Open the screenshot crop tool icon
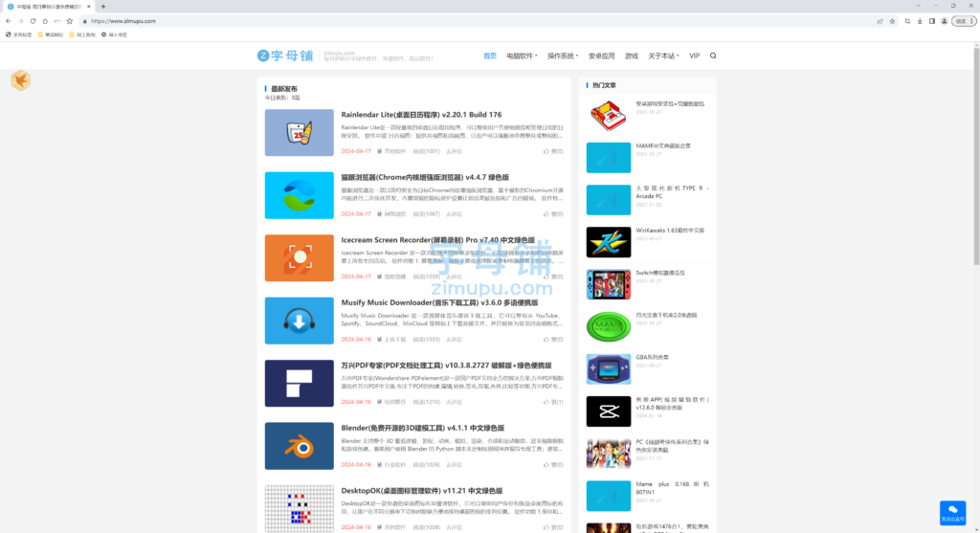This screenshot has height=533, width=980. (907, 21)
